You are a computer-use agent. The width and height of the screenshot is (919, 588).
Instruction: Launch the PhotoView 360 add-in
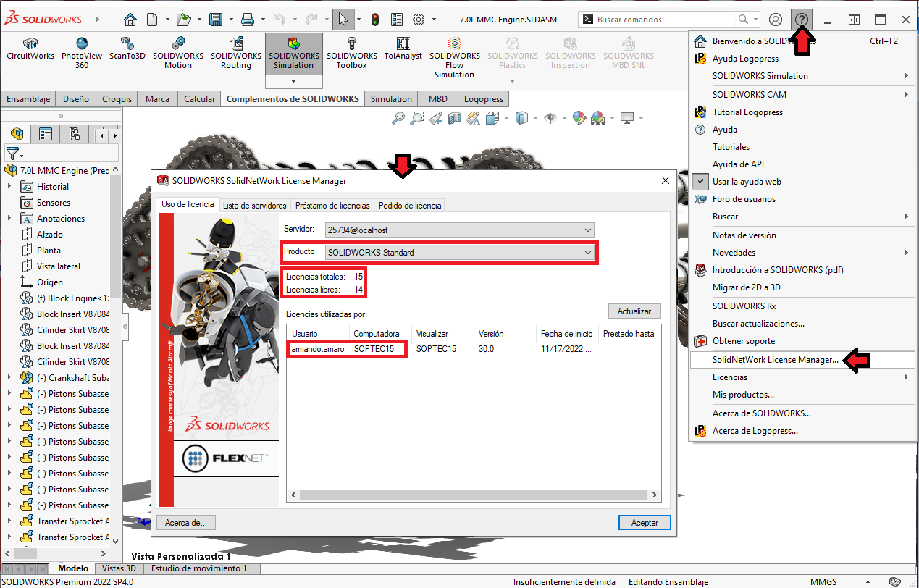[x=81, y=54]
